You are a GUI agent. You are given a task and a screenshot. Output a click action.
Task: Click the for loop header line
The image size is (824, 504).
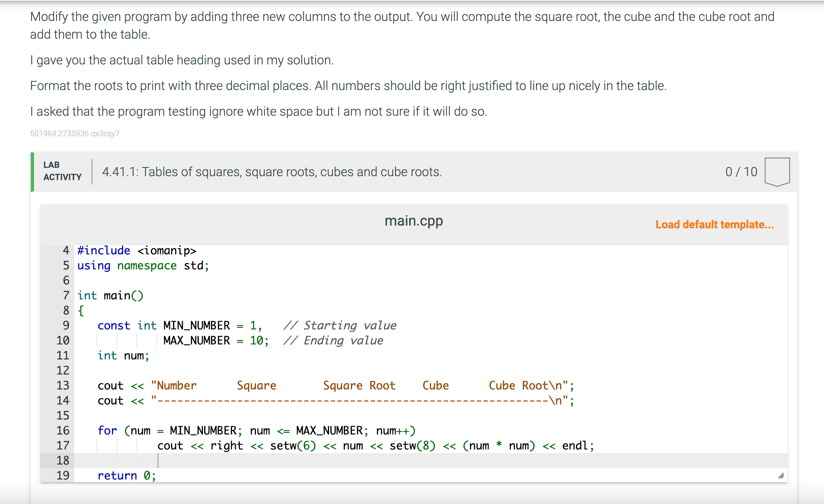(256, 431)
